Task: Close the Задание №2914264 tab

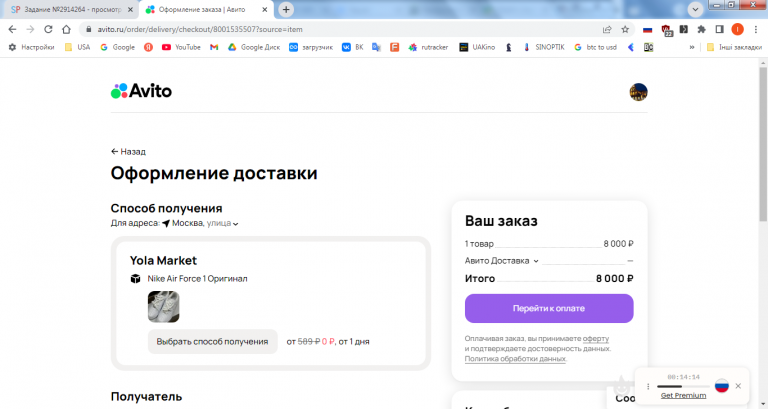Action: 130,9
